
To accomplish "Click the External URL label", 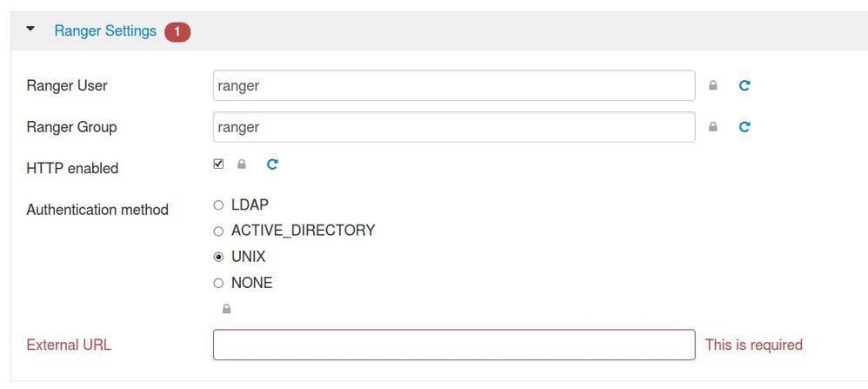I will 69,345.
